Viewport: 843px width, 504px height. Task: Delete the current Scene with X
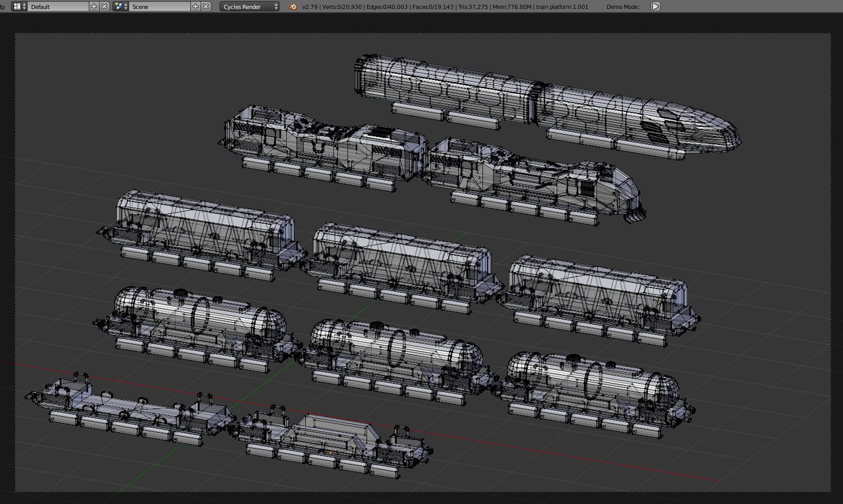tap(206, 7)
